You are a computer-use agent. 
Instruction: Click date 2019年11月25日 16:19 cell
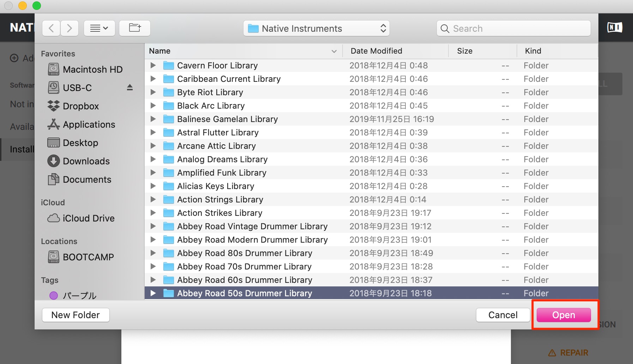click(x=392, y=119)
